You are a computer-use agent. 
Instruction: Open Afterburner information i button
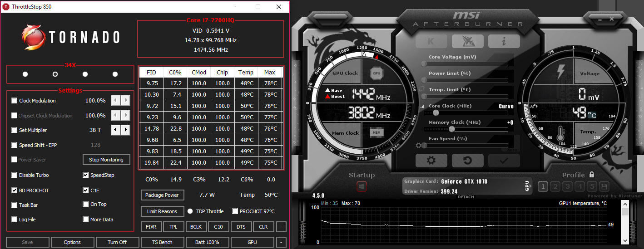click(x=504, y=41)
